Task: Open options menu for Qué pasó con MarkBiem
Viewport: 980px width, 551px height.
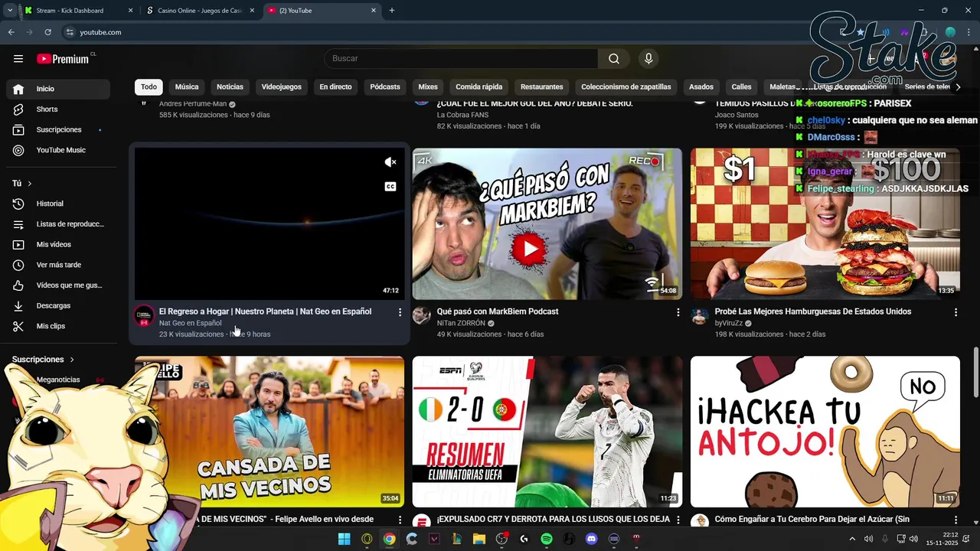Action: (678, 312)
